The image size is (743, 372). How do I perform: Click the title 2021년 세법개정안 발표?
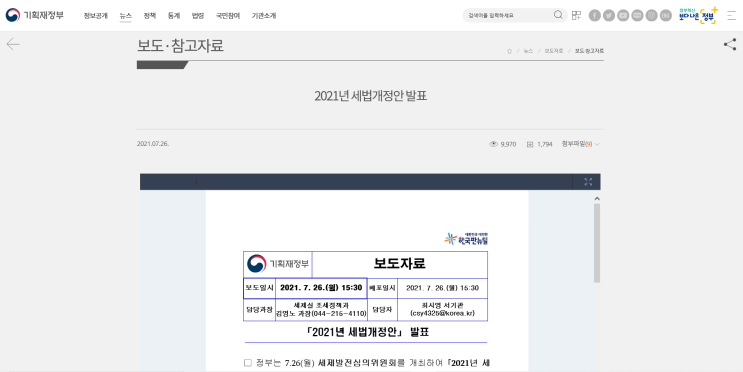[371, 96]
